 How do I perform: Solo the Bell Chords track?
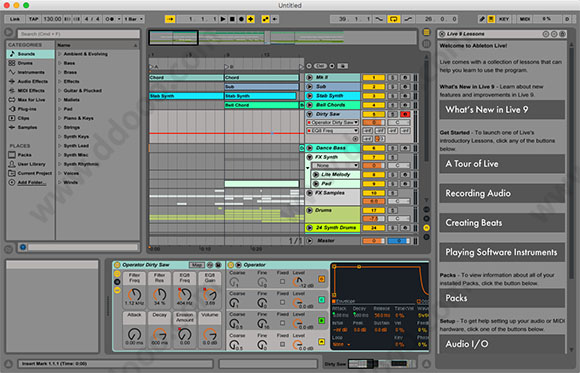393,105
